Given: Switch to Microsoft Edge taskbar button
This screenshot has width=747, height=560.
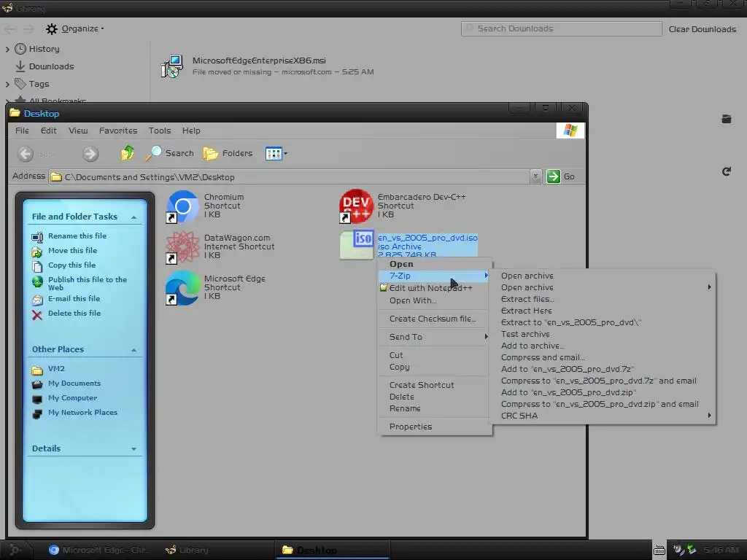Looking at the screenshot, I should [99, 550].
